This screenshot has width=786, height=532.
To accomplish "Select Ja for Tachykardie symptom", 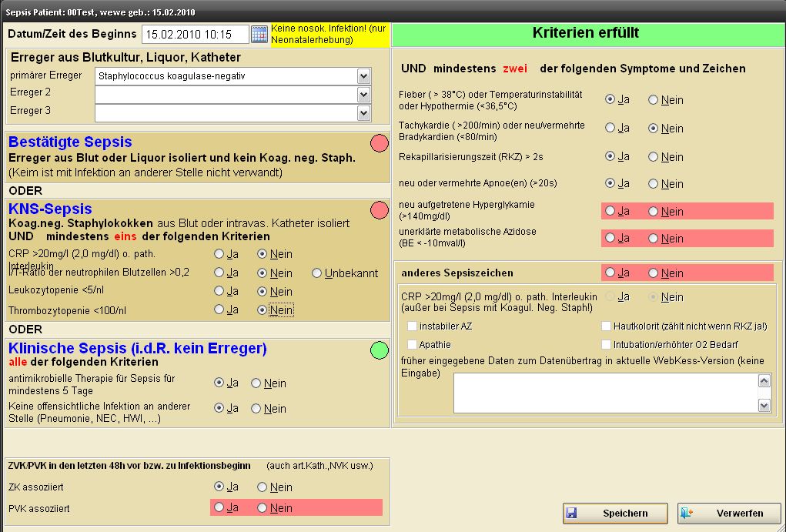I will (x=610, y=129).
